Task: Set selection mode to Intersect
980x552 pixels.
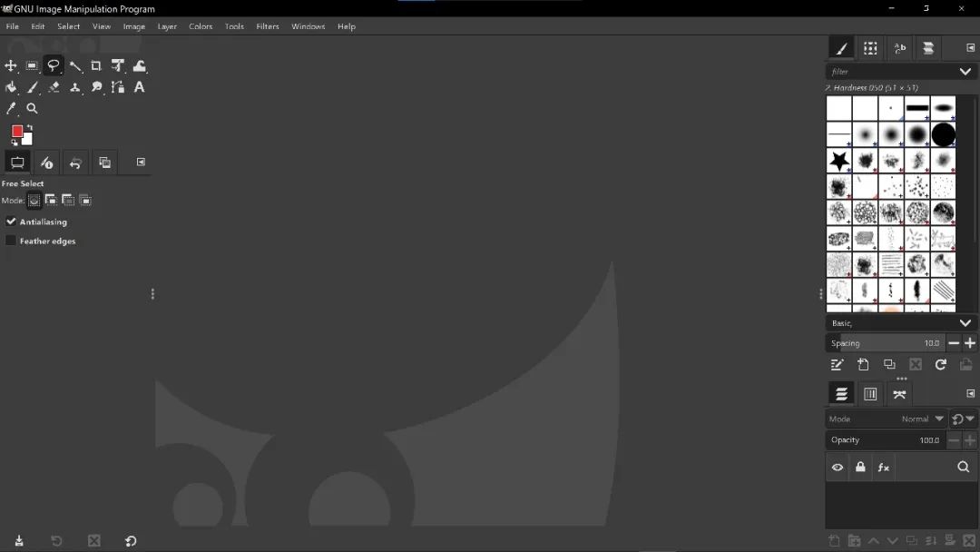Action: click(x=85, y=200)
